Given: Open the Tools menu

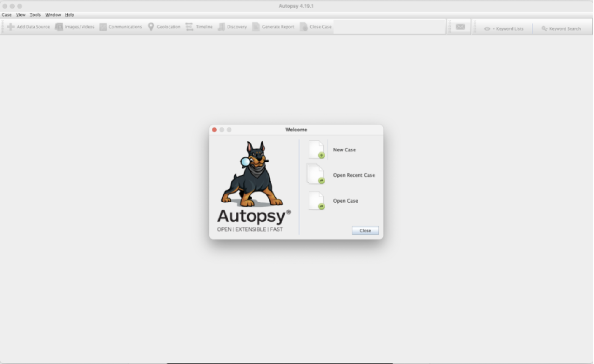Looking at the screenshot, I should tap(36, 15).
